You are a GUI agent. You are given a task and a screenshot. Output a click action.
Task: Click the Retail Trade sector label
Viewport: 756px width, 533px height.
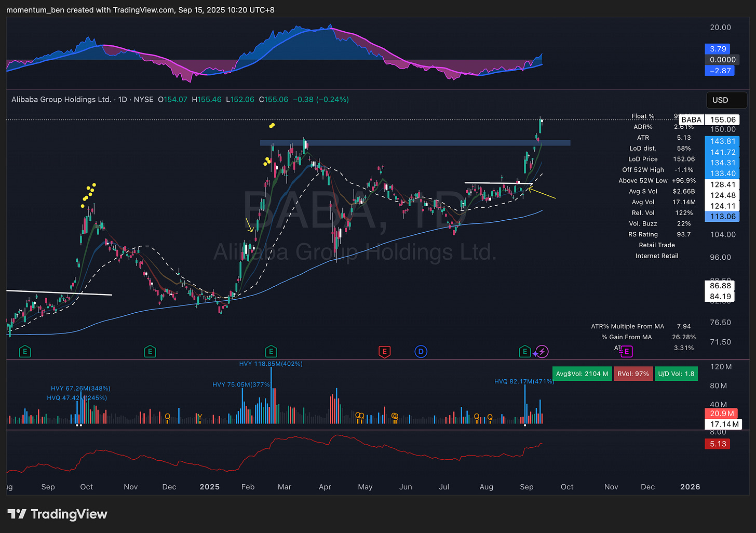[x=657, y=245]
